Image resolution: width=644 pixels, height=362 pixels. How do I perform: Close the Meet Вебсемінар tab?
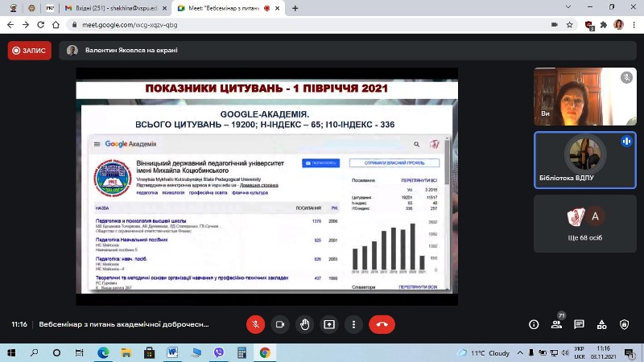point(277,8)
